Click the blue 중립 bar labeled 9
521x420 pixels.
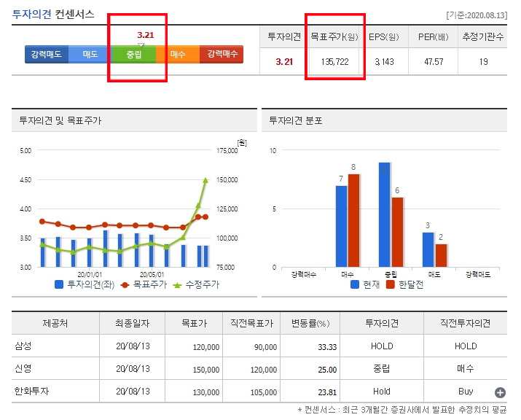pos(385,214)
